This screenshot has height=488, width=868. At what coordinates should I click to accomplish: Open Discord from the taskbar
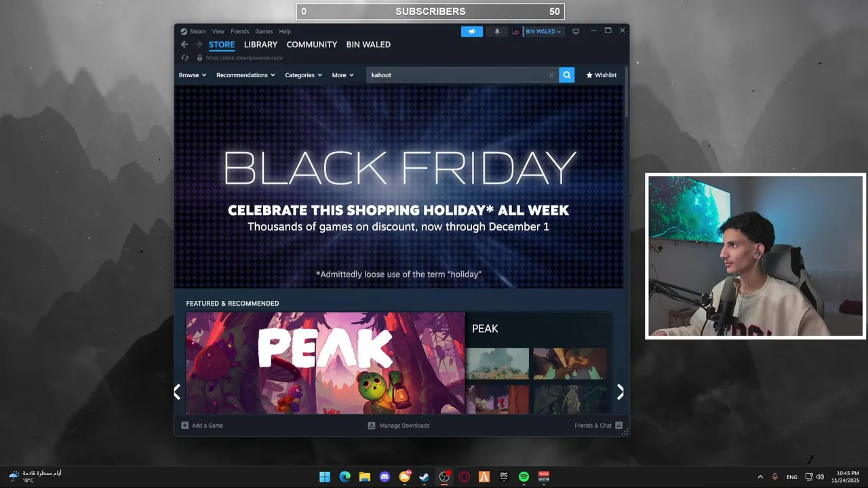(x=384, y=477)
